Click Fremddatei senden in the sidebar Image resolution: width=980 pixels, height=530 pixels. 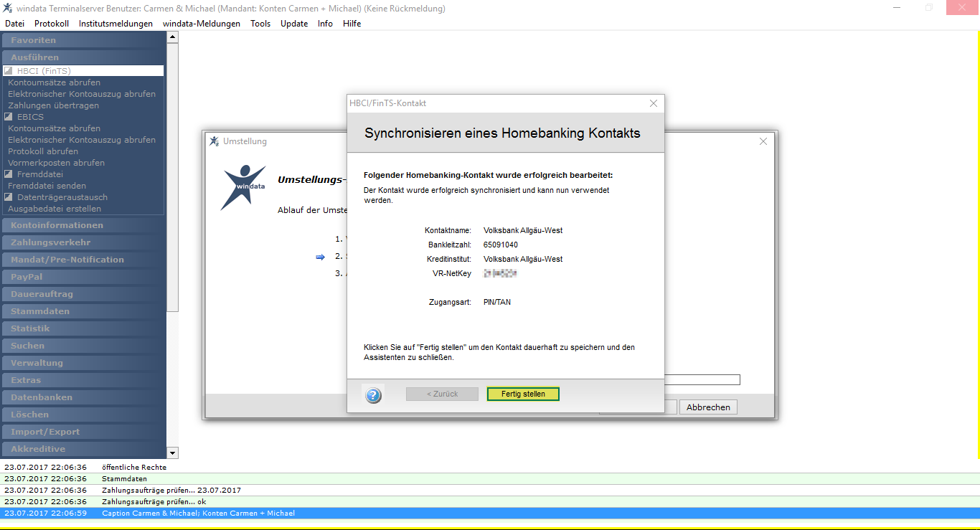[x=47, y=186]
